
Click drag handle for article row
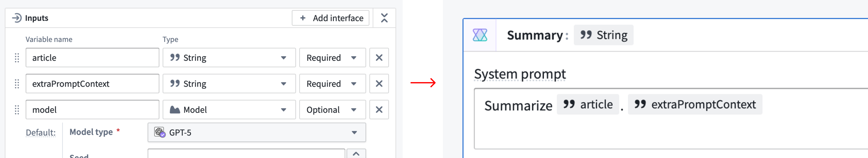(17, 58)
